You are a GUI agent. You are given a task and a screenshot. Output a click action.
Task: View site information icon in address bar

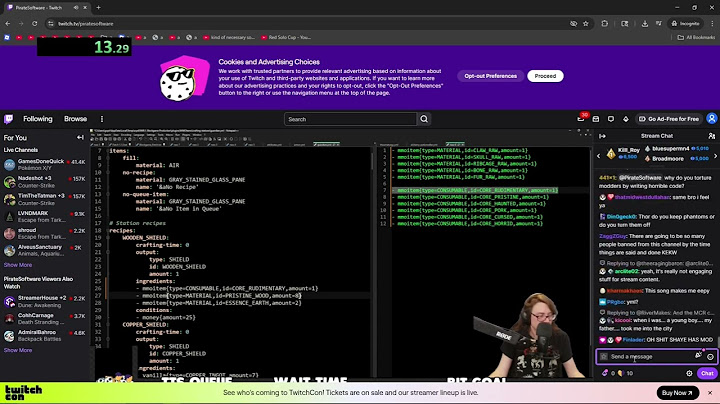pyautogui.click(x=51, y=23)
